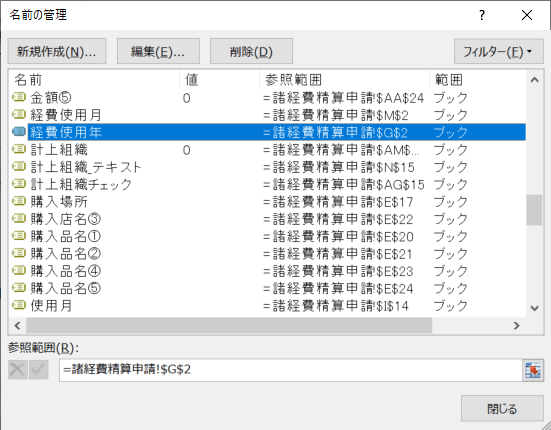Screen dimensions: 551x430
Task: Click the name tag icon beside 計上組織
Action: click(19, 149)
